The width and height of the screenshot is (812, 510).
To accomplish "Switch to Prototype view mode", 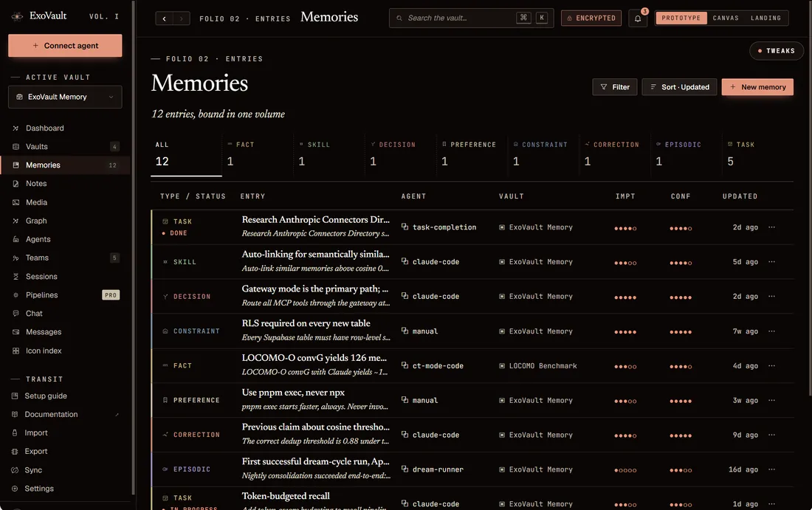I will tap(681, 18).
